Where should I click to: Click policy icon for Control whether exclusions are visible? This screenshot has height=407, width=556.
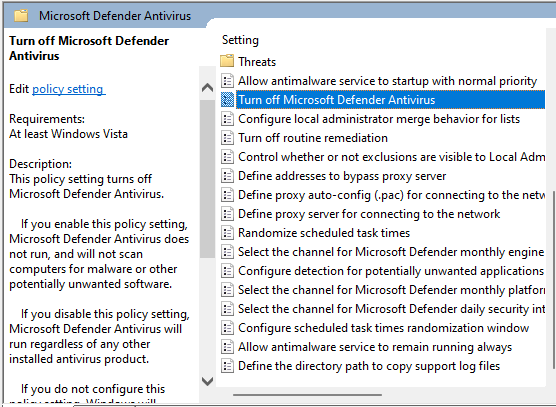(227, 157)
